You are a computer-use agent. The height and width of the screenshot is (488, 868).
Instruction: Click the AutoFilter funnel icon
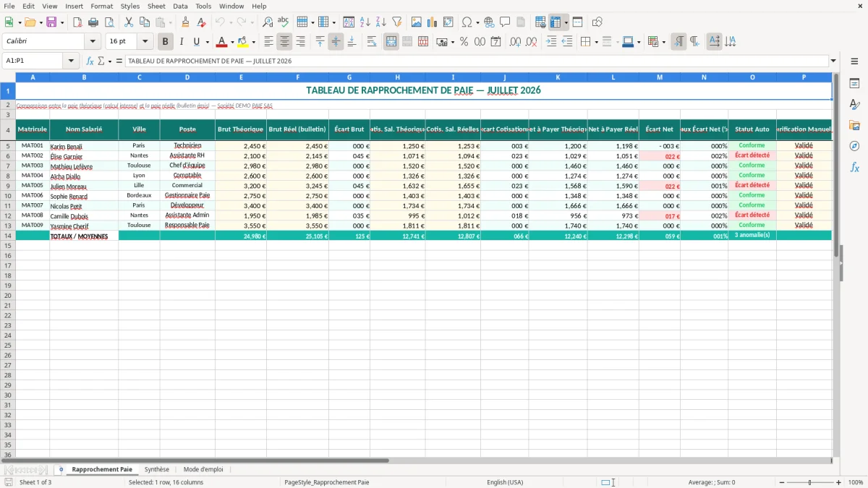(396, 22)
